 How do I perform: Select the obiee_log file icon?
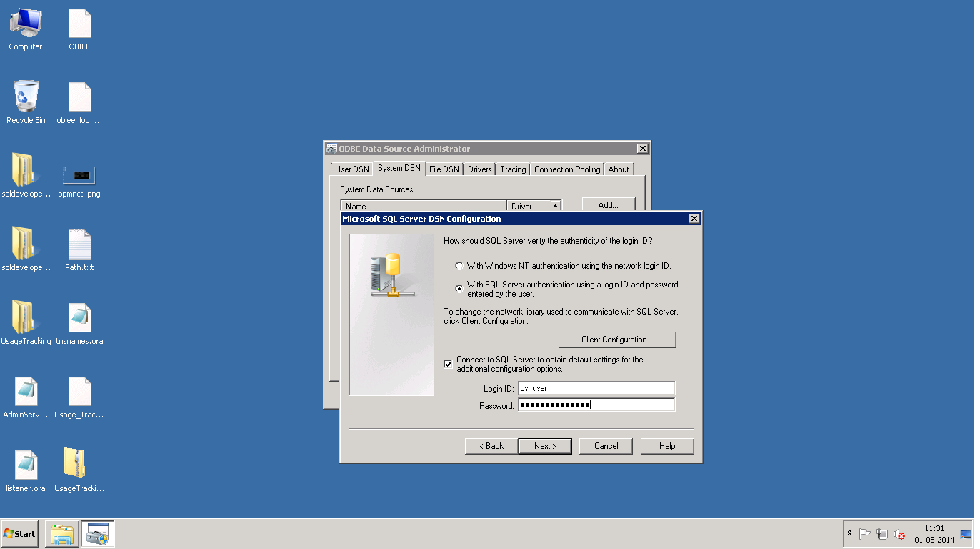(79, 102)
